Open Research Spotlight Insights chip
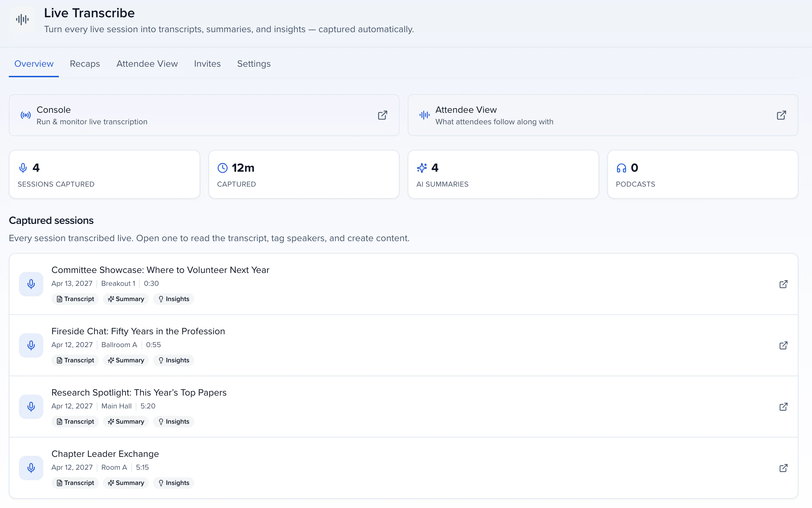Image resolution: width=812 pixels, height=508 pixels. pyautogui.click(x=174, y=422)
